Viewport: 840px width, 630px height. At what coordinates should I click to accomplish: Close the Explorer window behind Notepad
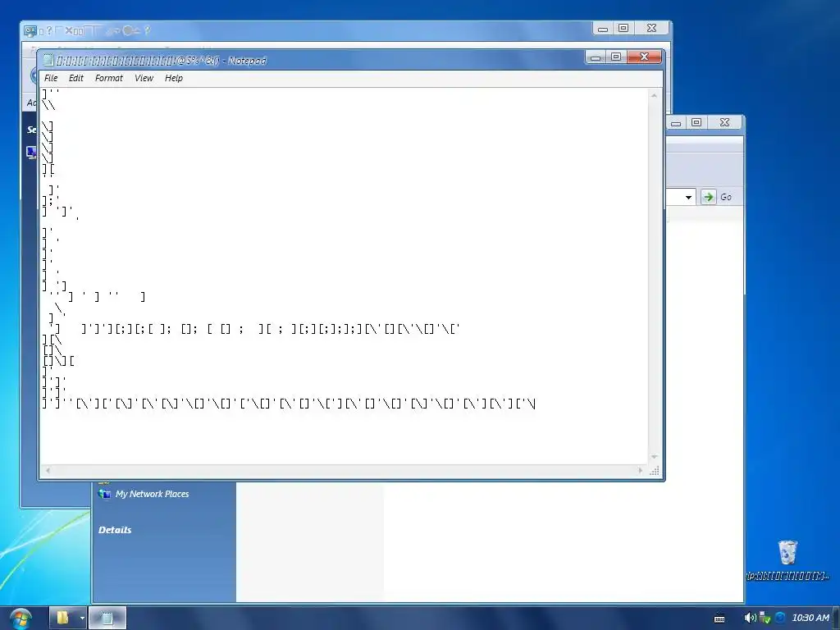[x=725, y=123]
